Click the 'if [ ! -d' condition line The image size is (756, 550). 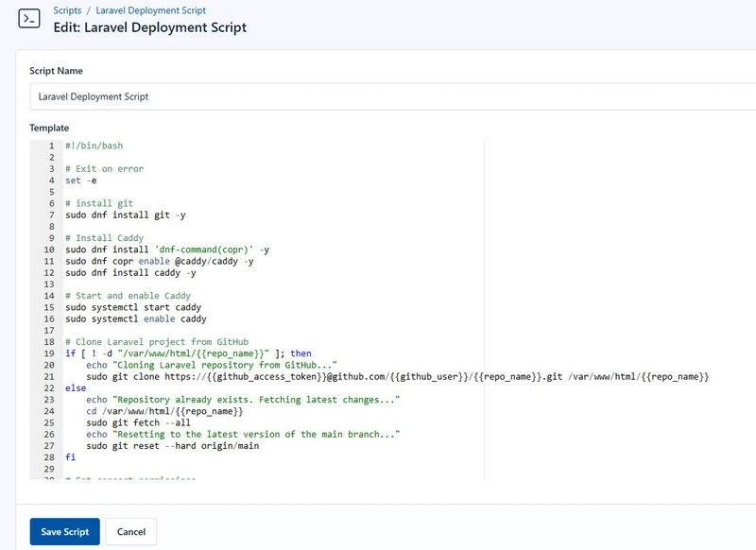point(188,353)
